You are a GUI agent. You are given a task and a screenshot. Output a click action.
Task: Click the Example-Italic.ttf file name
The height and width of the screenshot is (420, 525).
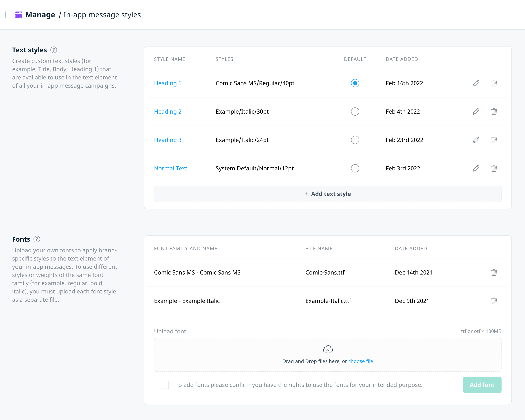328,301
